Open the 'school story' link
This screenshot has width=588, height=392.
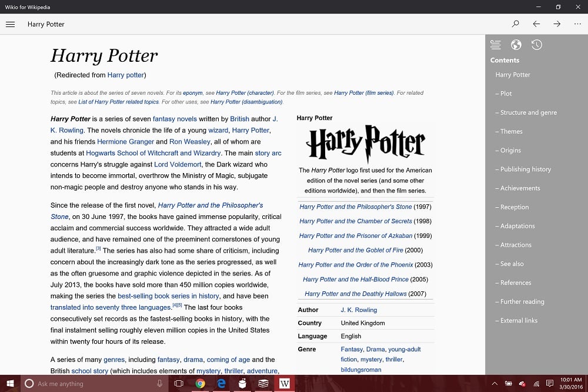89,371
